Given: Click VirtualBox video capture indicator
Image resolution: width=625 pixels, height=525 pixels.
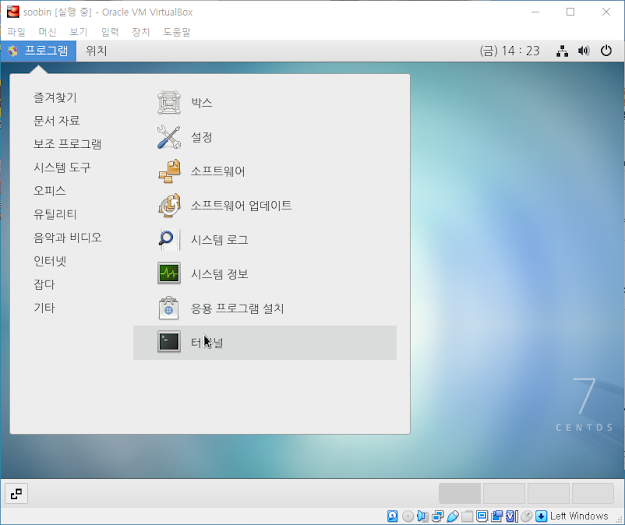Looking at the screenshot, I should point(497,516).
